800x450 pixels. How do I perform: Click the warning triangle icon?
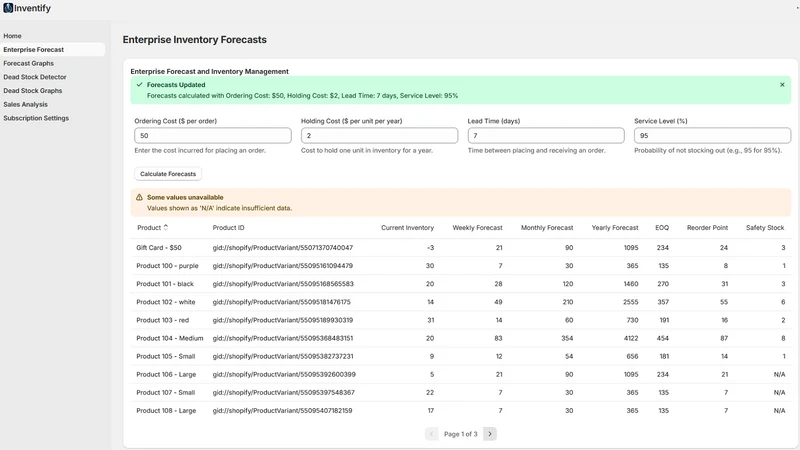pos(139,197)
